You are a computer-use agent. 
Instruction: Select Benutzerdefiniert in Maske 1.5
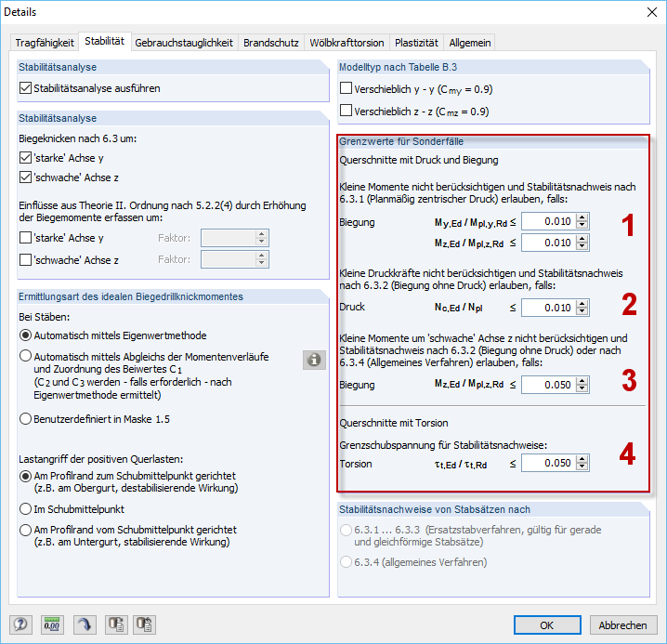tap(25, 419)
